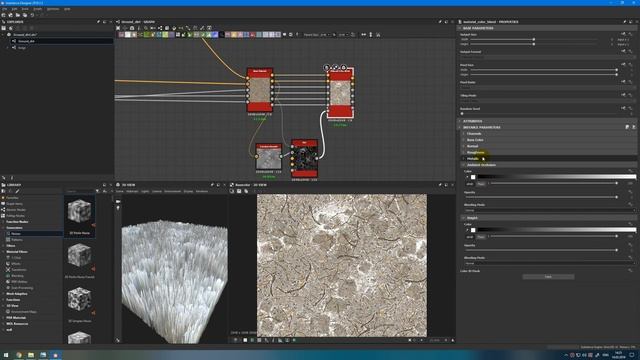Collapse the Material Filters category in Library

click(x=4, y=252)
